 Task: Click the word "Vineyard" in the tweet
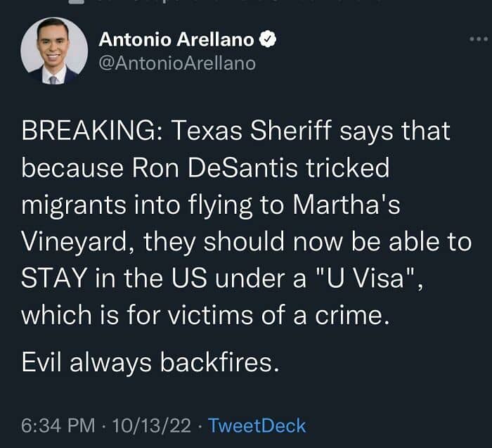coord(77,242)
